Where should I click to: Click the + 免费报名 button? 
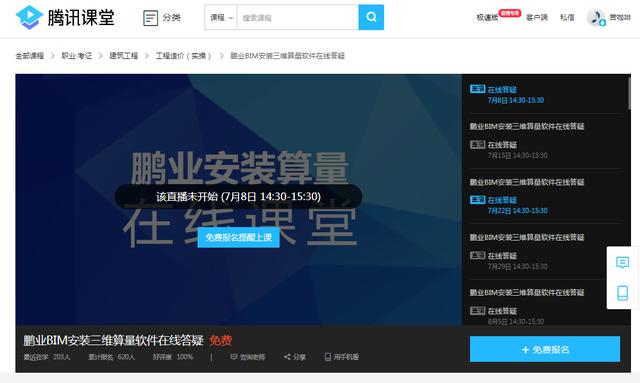(545, 349)
